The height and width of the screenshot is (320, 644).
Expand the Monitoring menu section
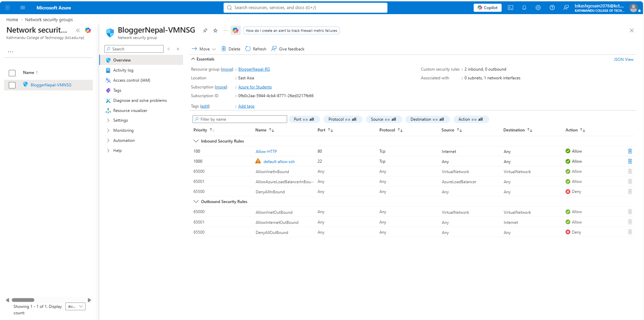click(123, 130)
